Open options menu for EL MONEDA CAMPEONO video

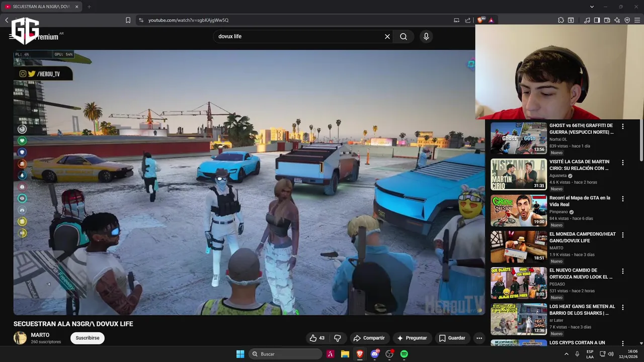coord(623,235)
